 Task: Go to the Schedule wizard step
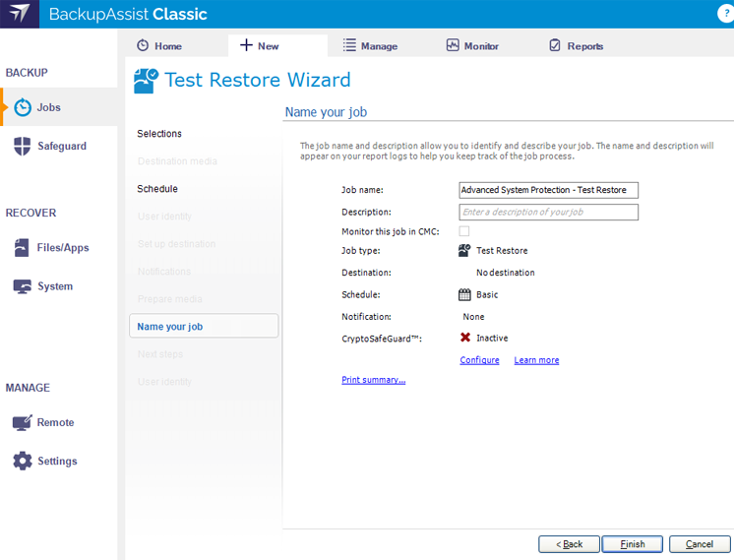pyautogui.click(x=157, y=189)
